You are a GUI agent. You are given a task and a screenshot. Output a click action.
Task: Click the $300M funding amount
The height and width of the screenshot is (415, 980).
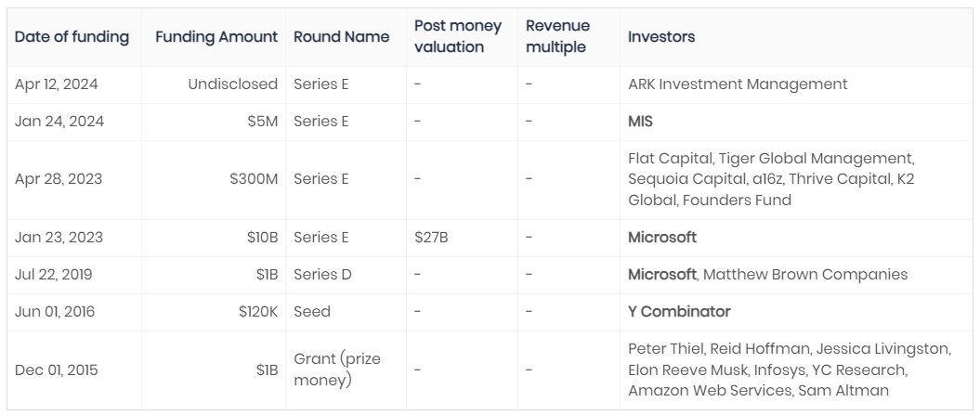[254, 179]
